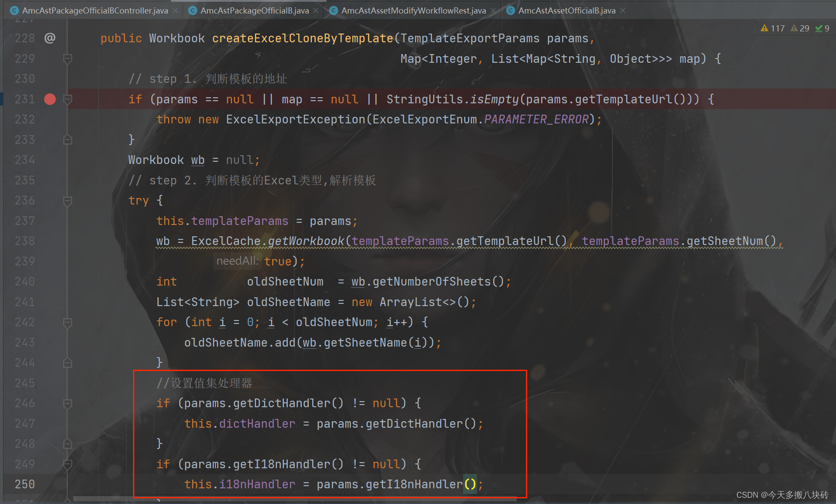Close the AmcAstAssetOfficialB.java tab

pos(623,10)
